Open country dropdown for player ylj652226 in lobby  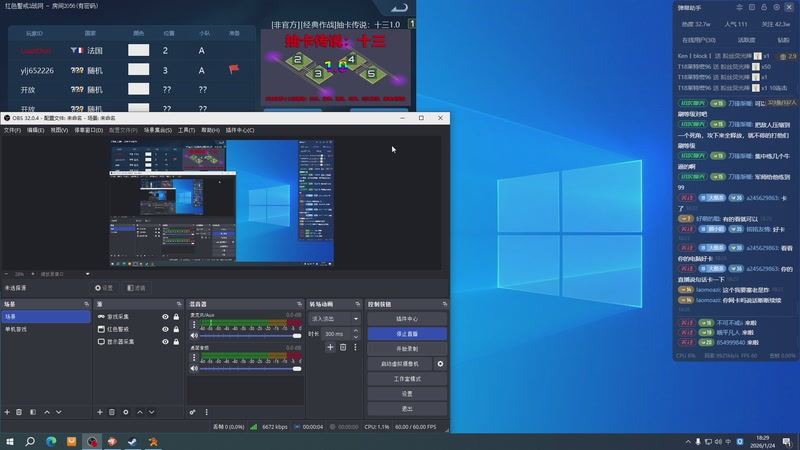pyautogui.click(x=87, y=70)
